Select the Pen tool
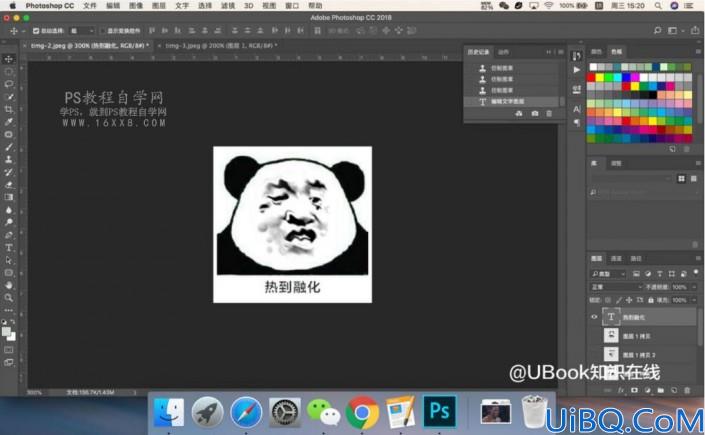The height and width of the screenshot is (435, 705). tap(9, 235)
